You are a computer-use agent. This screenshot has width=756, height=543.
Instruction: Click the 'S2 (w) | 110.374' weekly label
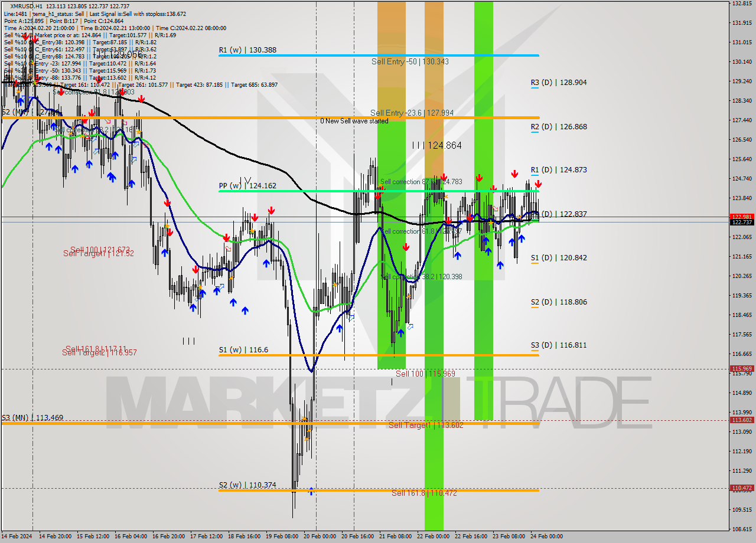[247, 485]
